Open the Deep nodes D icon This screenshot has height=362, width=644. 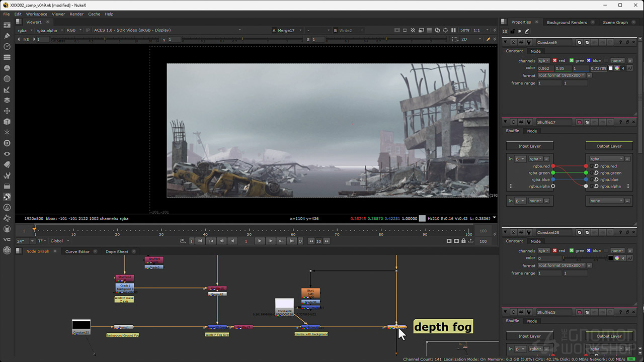click(x=7, y=143)
